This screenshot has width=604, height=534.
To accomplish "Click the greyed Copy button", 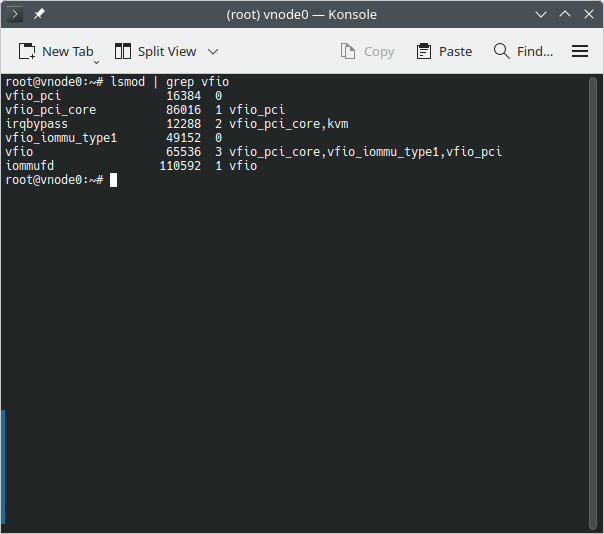I will click(x=367, y=51).
